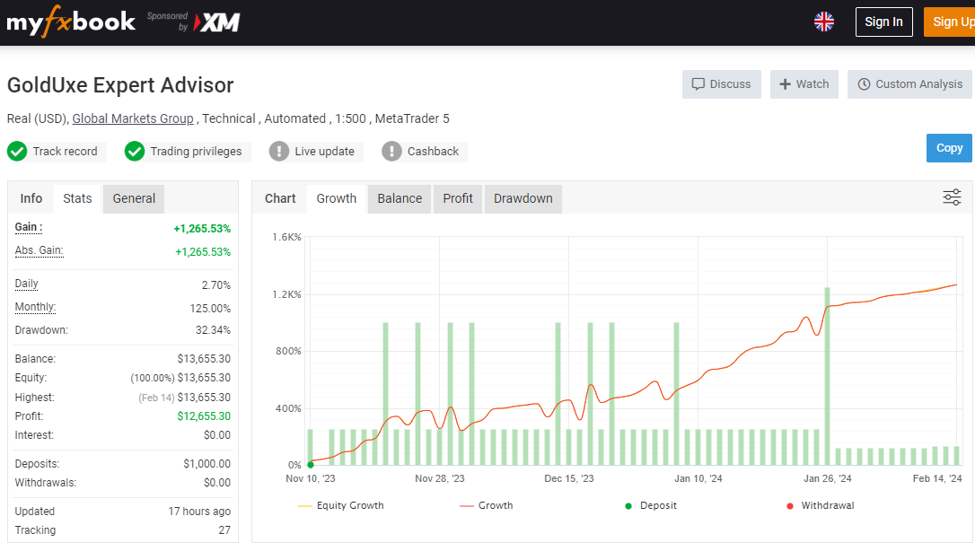Viewport: 975px width, 560px height.
Task: Switch to the Stats tab
Action: 77,199
